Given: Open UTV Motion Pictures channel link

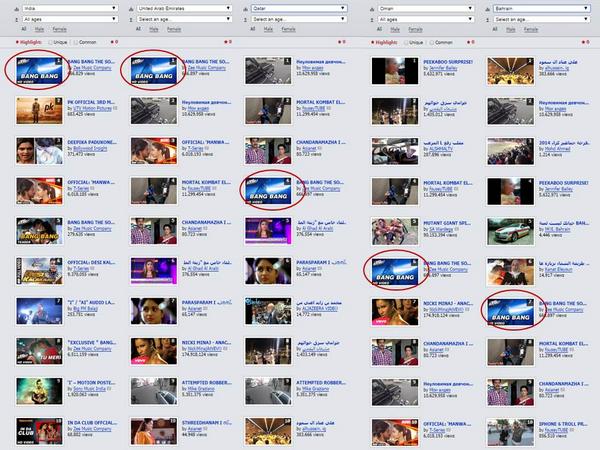Looking at the screenshot, I should click(x=92, y=108).
